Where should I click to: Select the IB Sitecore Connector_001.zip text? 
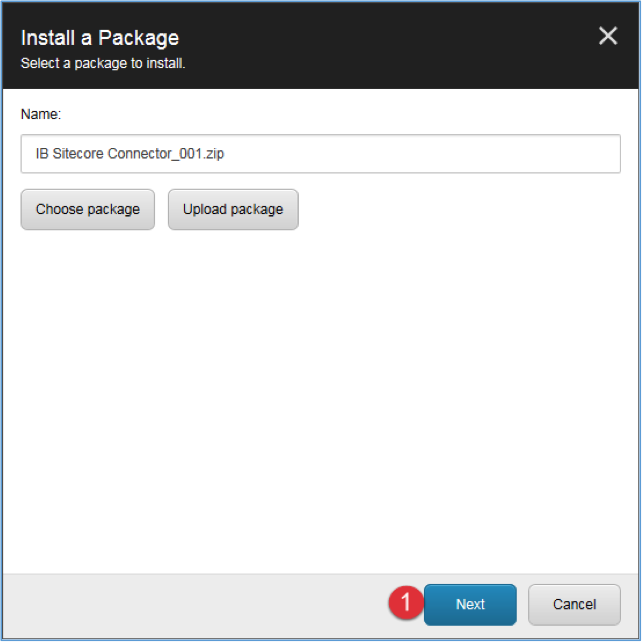coord(130,154)
